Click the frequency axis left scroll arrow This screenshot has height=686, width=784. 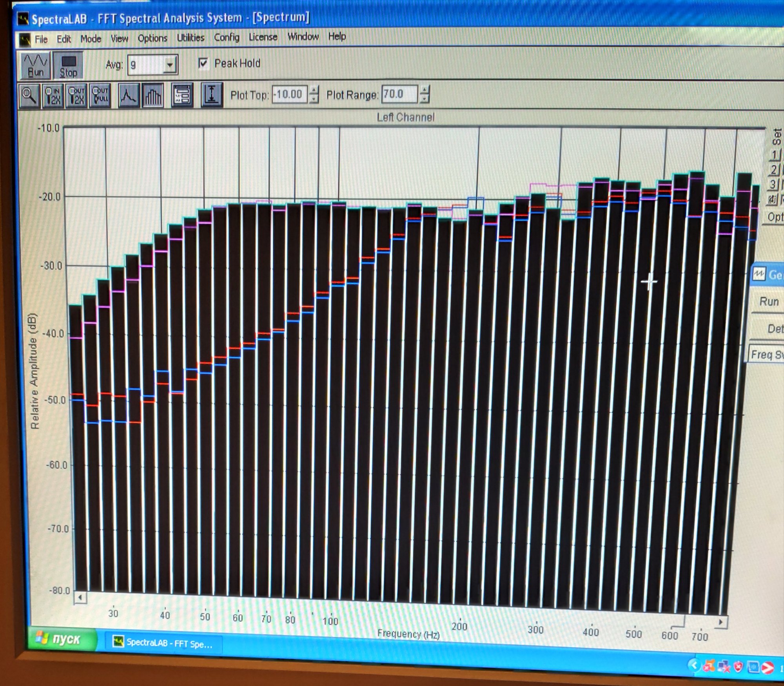tap(80, 597)
